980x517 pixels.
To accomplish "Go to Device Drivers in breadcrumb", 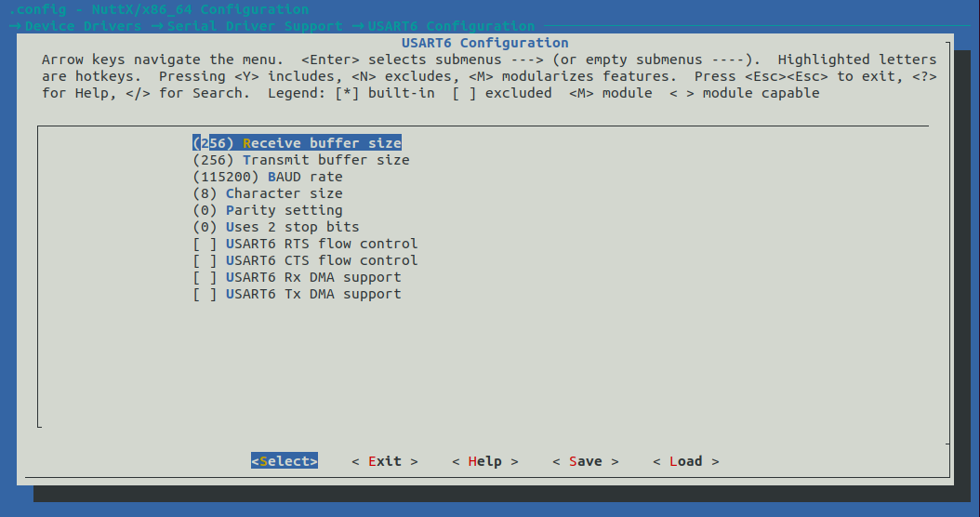I will 83,26.
